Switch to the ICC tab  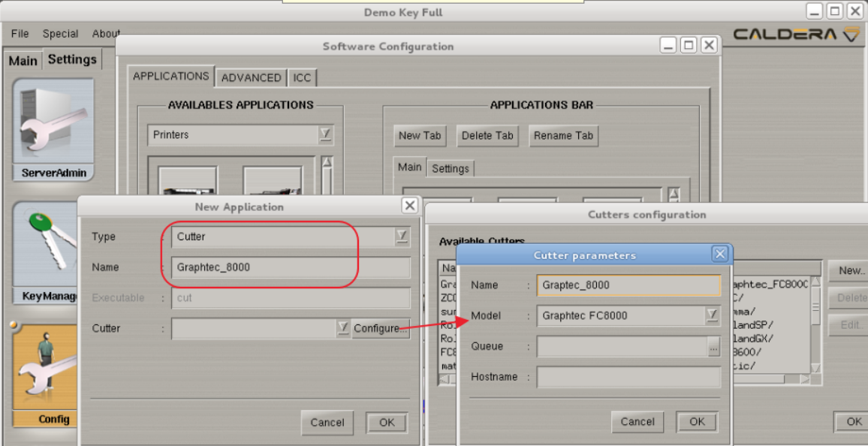tap(302, 77)
